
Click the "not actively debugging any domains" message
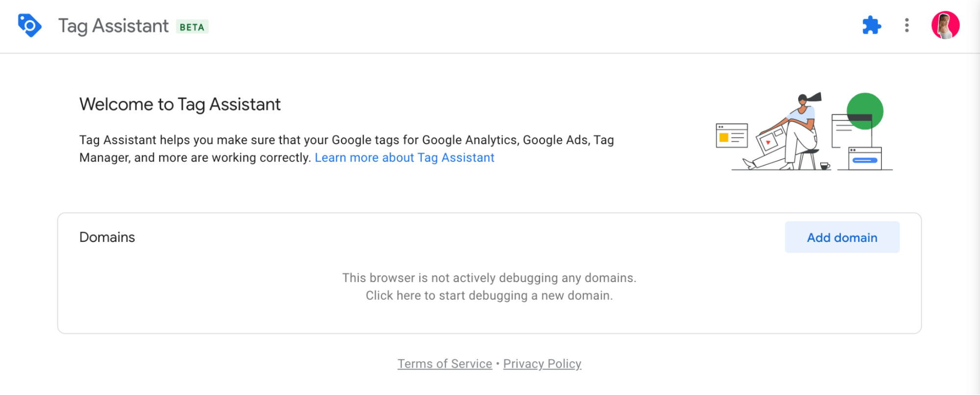(489, 278)
